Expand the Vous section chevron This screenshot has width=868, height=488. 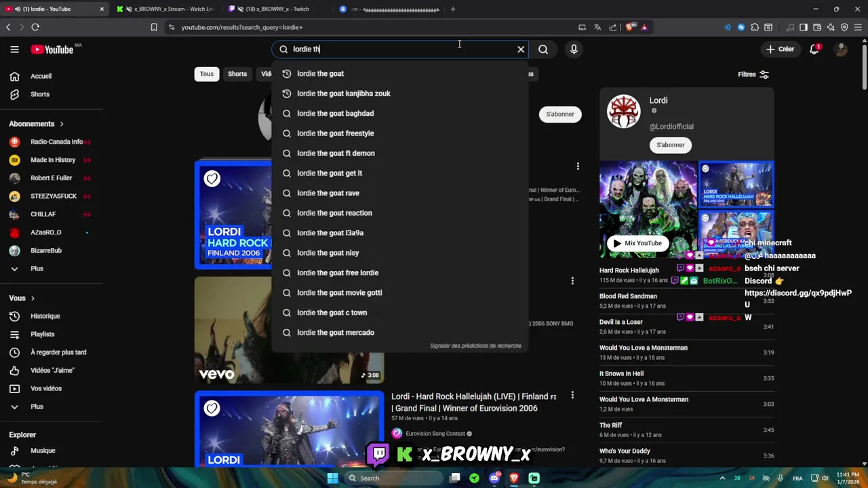32,298
